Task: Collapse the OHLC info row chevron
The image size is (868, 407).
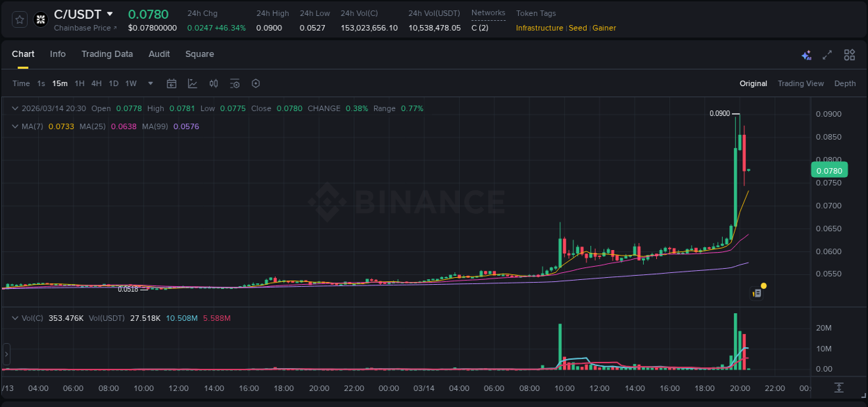Action: point(15,108)
